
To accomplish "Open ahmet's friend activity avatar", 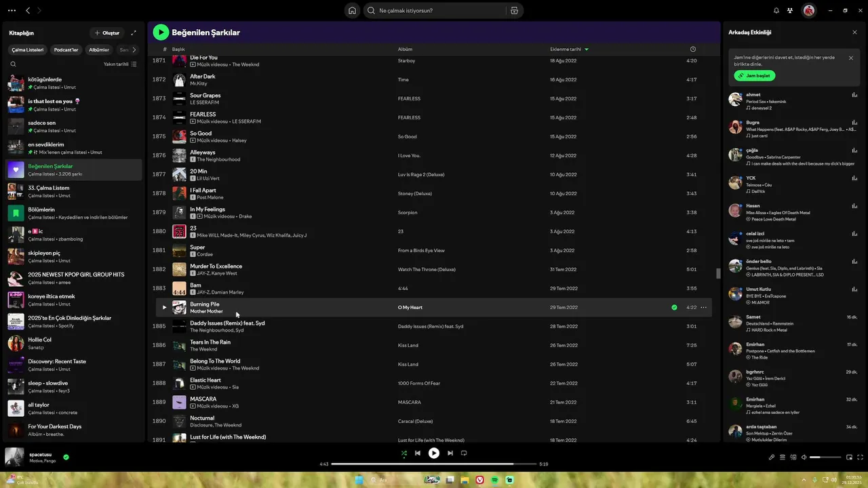I will (x=735, y=99).
